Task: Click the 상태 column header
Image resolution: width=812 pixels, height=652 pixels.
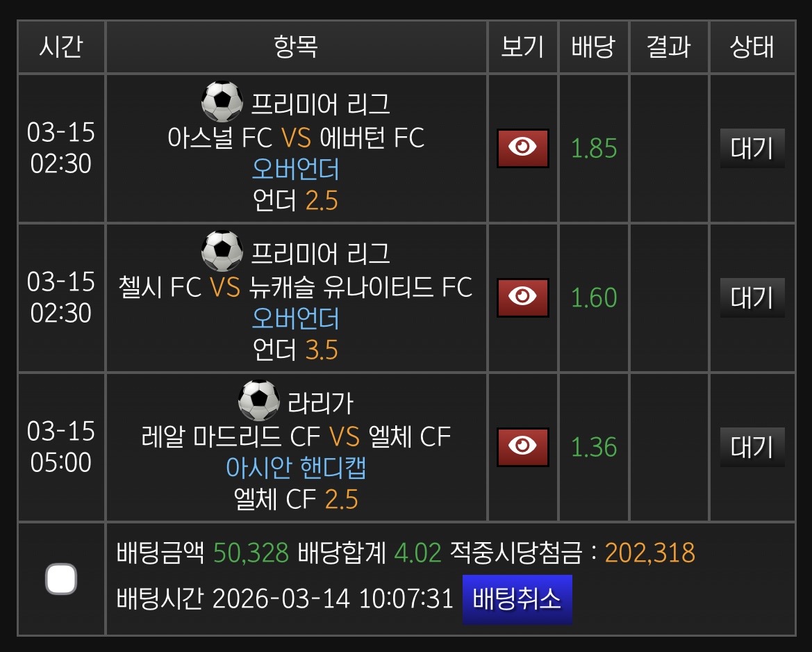Action: (x=752, y=47)
